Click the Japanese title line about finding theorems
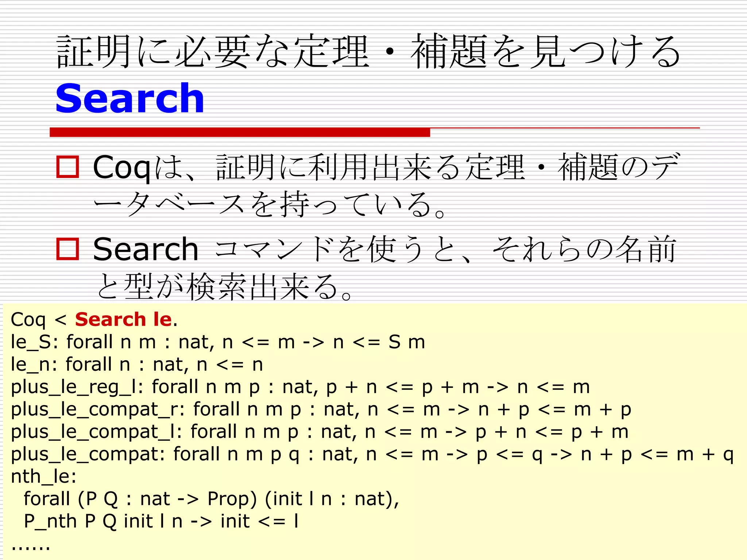Viewport: 747px width, 560px height. point(368,51)
